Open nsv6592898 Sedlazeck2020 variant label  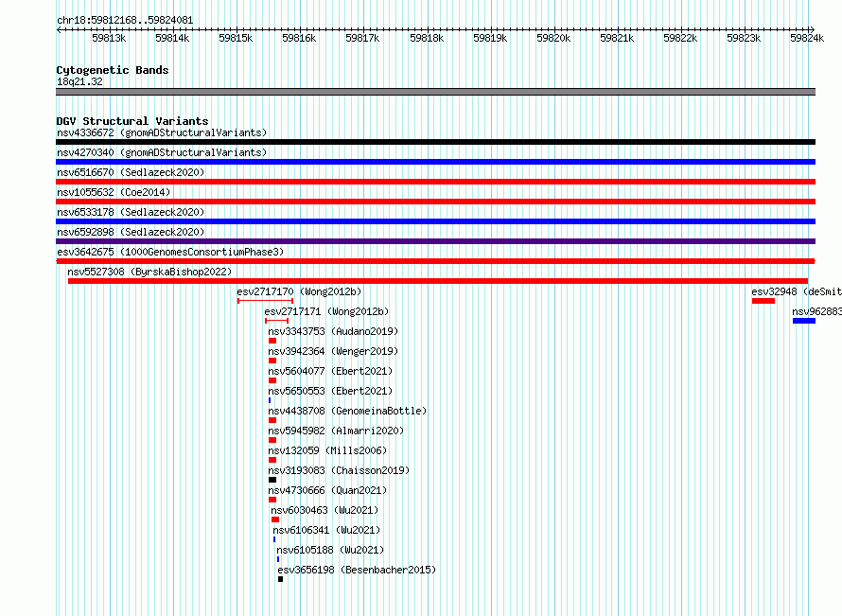pos(131,232)
